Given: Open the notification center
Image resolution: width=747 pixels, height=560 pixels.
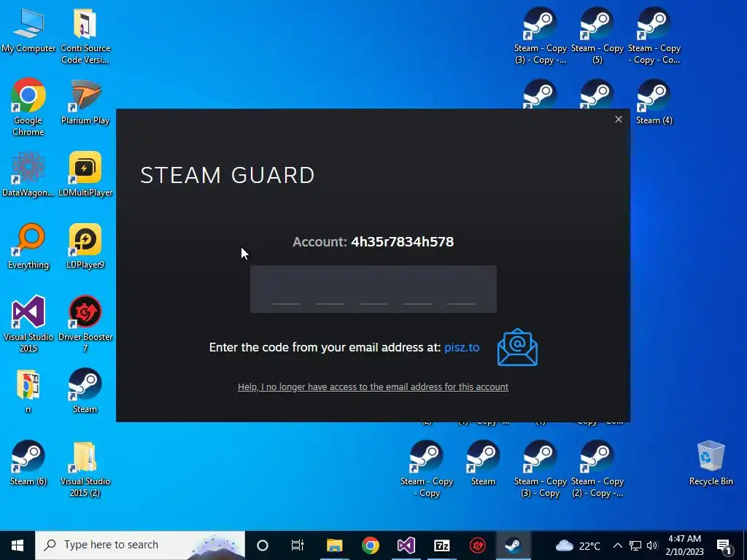Looking at the screenshot, I should pos(724,545).
